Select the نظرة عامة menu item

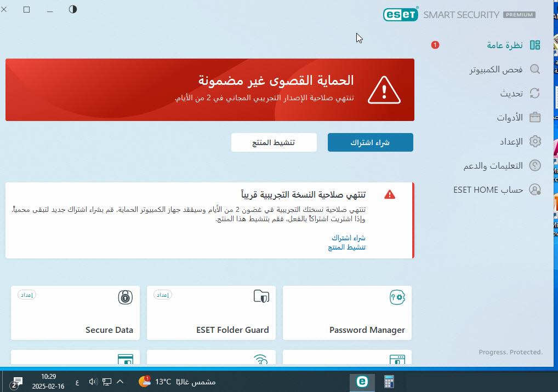[x=505, y=45]
